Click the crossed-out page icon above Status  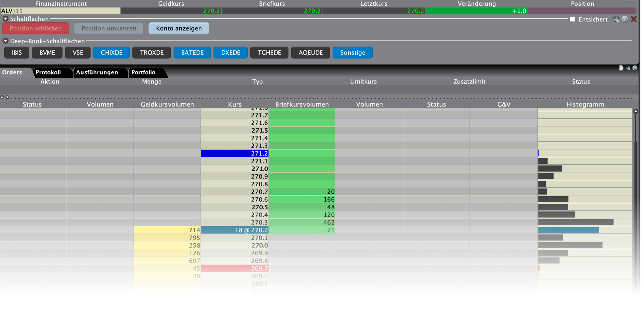click(621, 68)
